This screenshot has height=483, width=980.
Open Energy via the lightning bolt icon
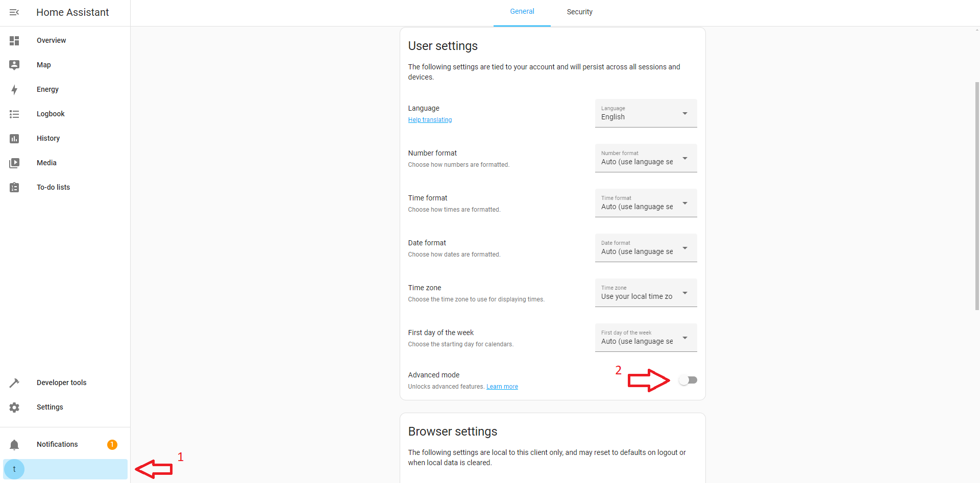14,90
